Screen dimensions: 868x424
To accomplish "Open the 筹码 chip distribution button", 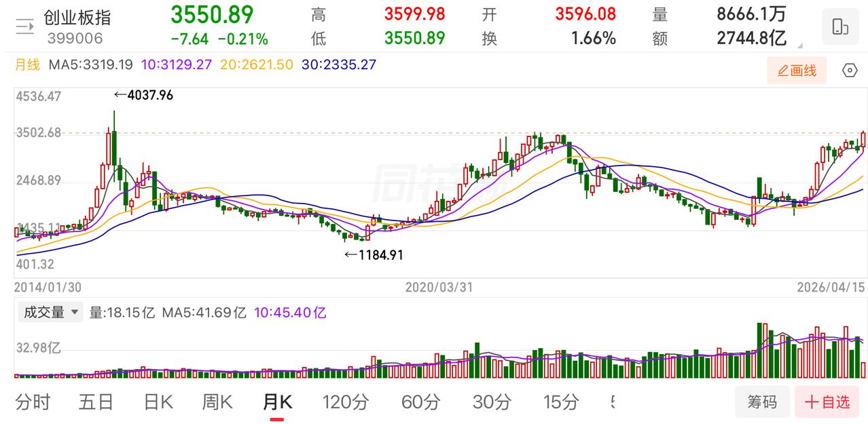I will pyautogui.click(x=762, y=402).
